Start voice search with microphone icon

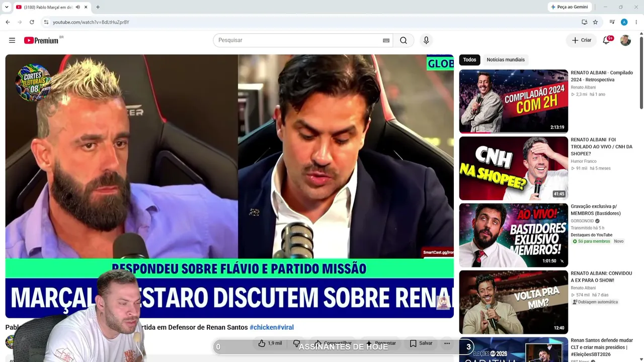pyautogui.click(x=426, y=40)
